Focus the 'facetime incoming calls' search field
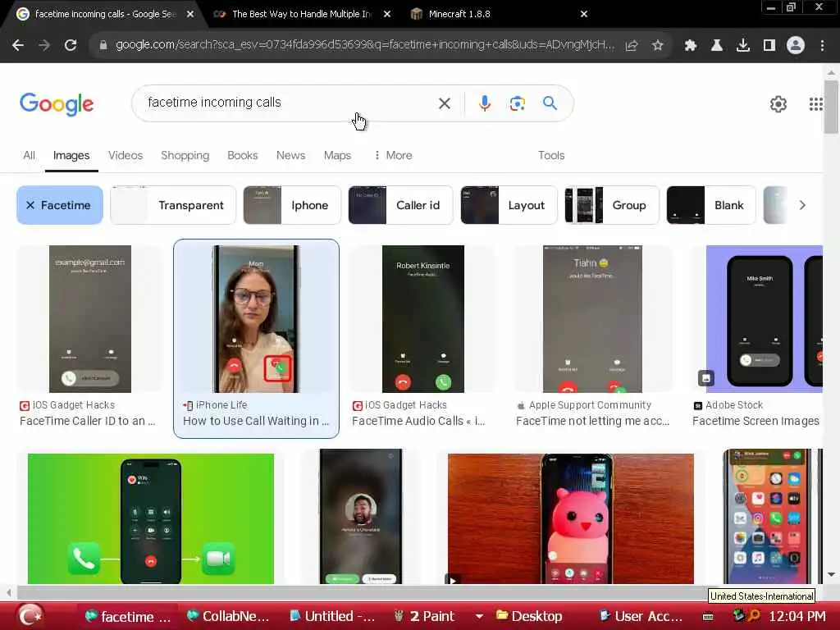840x630 pixels. point(290,103)
